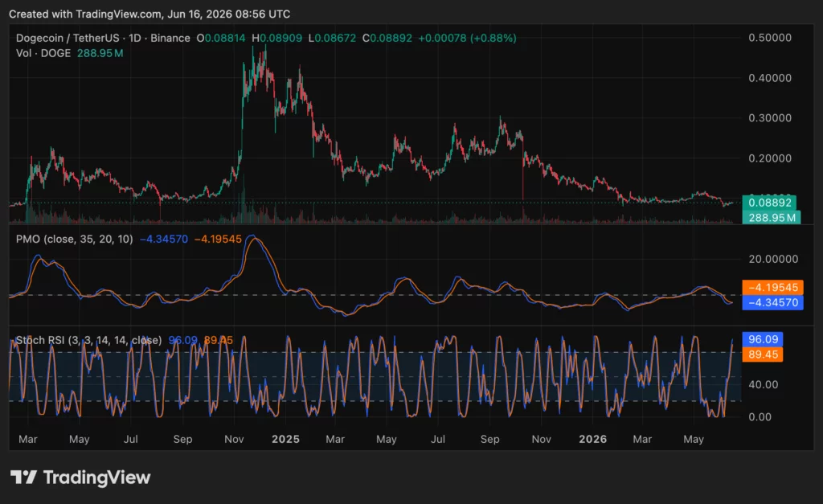Click the blue 96.09 value in Stoch RSI legend
Screen dimensions: 823x504
click(x=182, y=340)
